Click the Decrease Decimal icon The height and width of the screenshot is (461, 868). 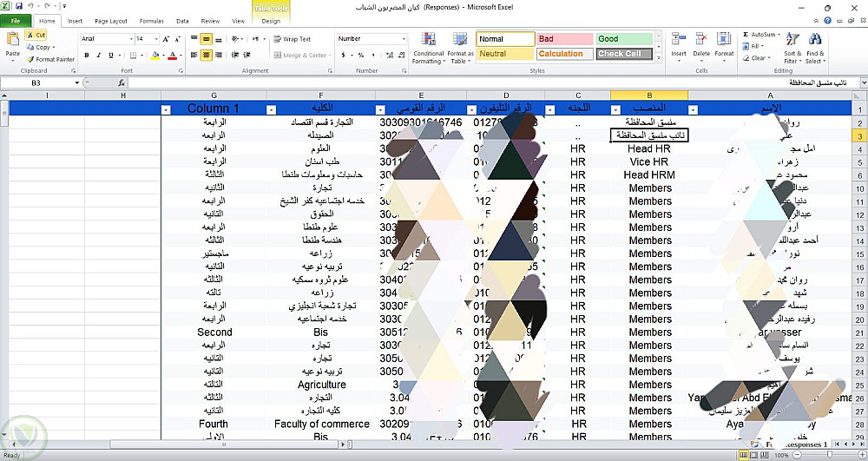401,55
